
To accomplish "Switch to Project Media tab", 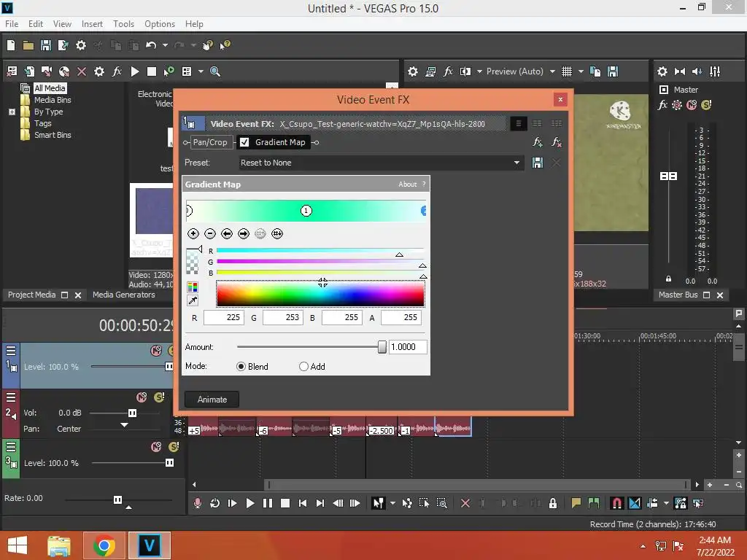I will (31, 295).
